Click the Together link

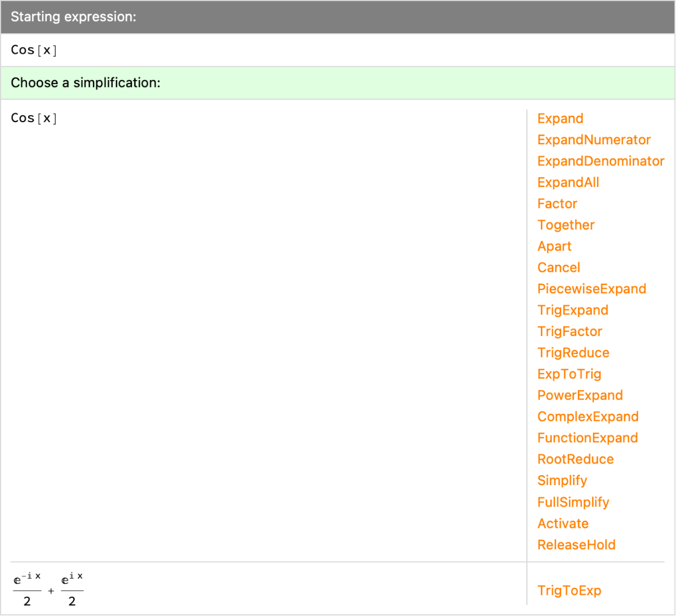(565, 225)
